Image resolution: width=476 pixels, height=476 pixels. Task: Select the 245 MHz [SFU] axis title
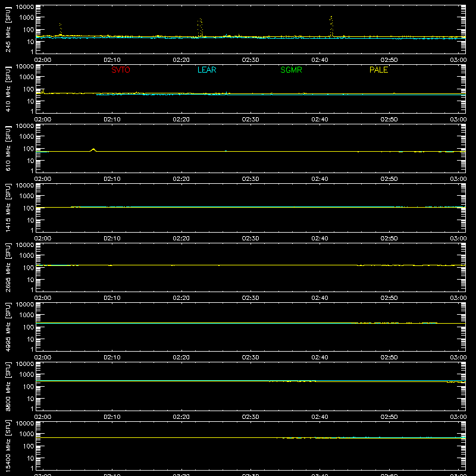coord(8,29)
